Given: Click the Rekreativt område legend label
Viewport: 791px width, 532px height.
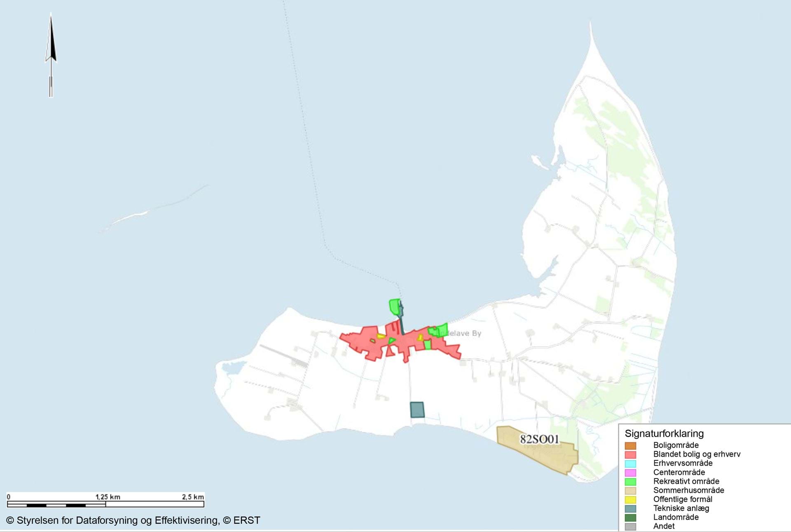Looking at the screenshot, I should click(x=686, y=481).
